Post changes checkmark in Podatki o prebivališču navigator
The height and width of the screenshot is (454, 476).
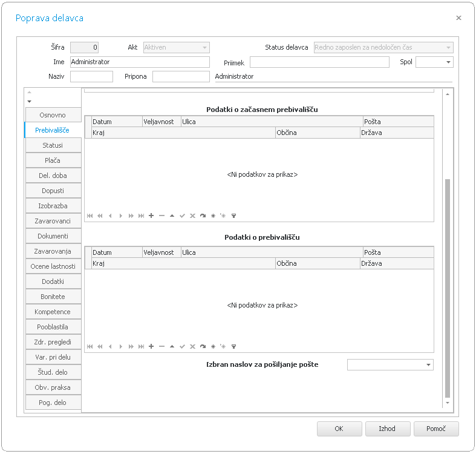[182, 346]
